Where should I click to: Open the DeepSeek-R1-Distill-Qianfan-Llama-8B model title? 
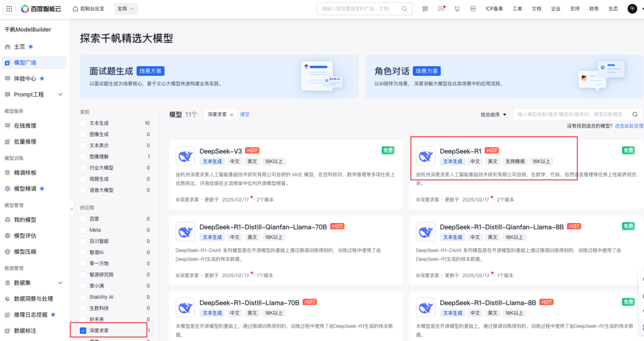(501, 227)
